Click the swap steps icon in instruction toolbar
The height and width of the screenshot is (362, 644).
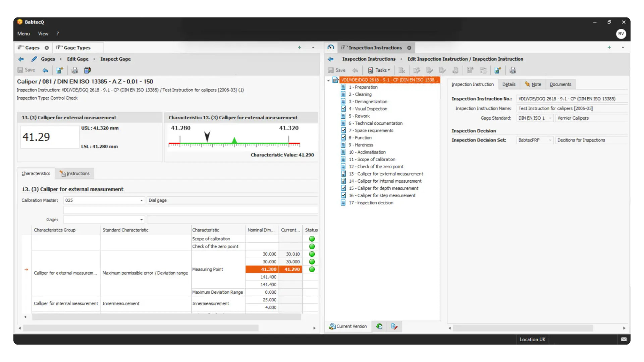[x=483, y=70]
